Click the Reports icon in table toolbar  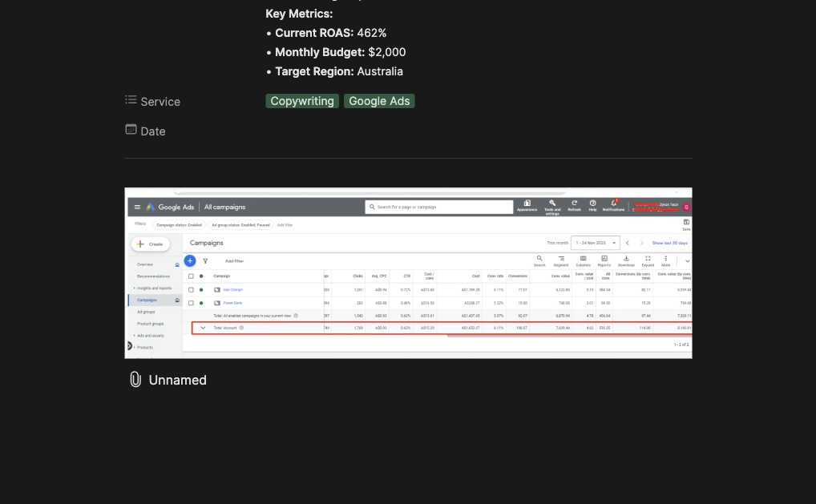click(604, 260)
